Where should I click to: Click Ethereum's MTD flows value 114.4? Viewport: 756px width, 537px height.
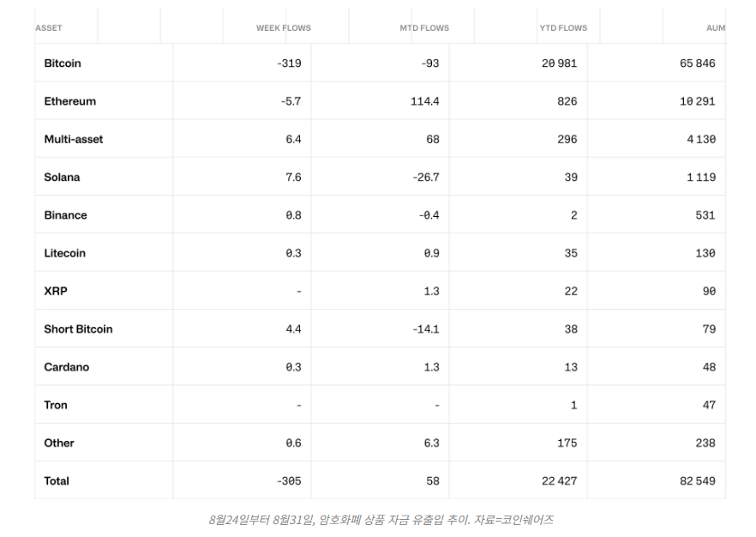[x=424, y=101]
